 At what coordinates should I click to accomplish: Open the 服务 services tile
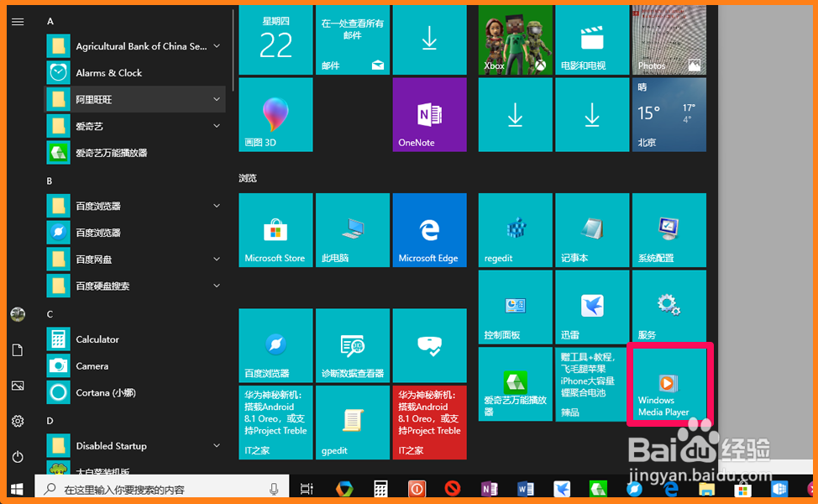tap(669, 307)
